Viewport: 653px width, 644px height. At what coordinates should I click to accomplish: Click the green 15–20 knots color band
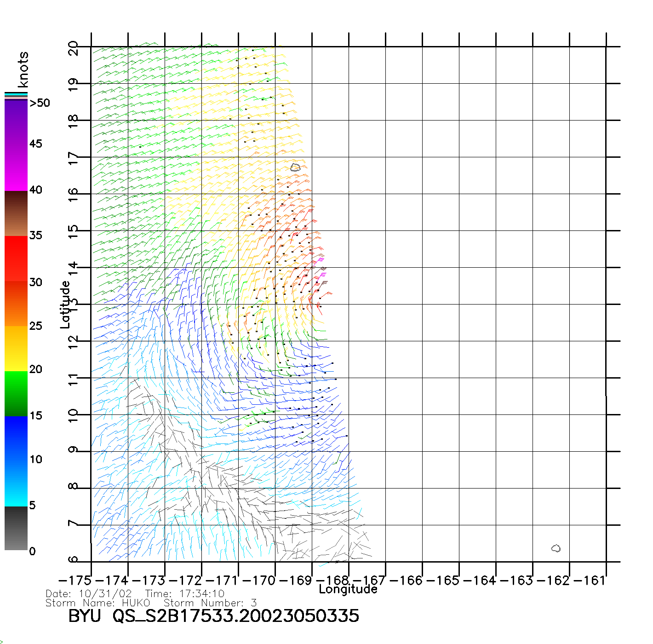click(16, 393)
